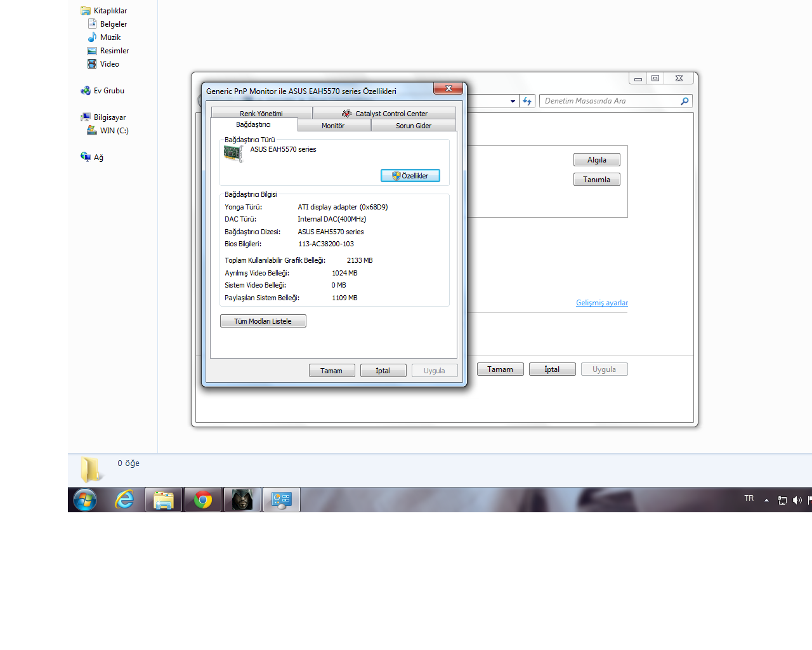Launch Google Chrome from the taskbar
Screen dimensions: 812x650
[x=203, y=500]
